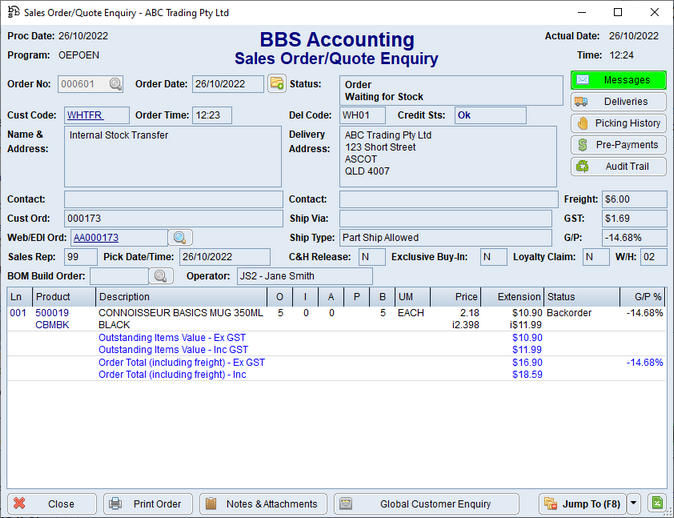The width and height of the screenshot is (674, 518).
Task: Click the Jump To (F8) button
Action: click(x=582, y=504)
